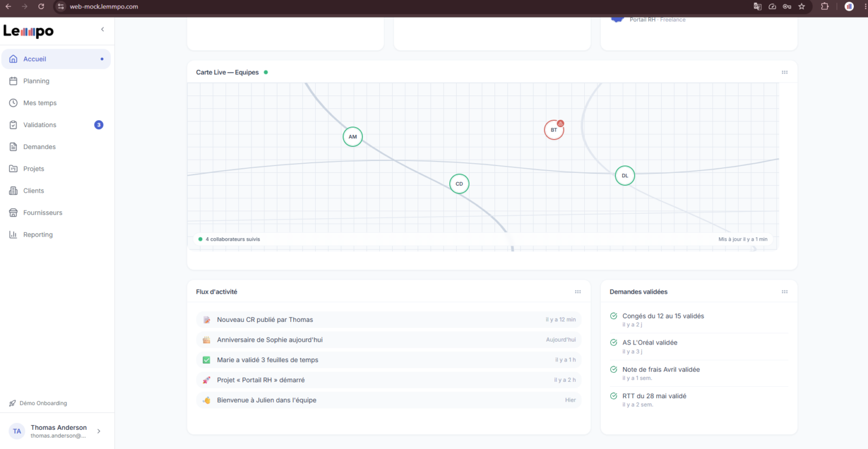Viewport: 868px width, 449px height.
Task: Click the Validations badge showing 3
Action: click(x=99, y=125)
